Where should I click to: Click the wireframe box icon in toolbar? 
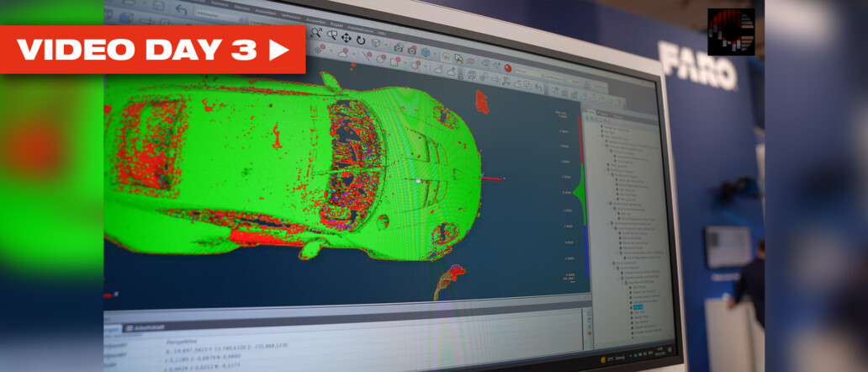tap(473, 75)
